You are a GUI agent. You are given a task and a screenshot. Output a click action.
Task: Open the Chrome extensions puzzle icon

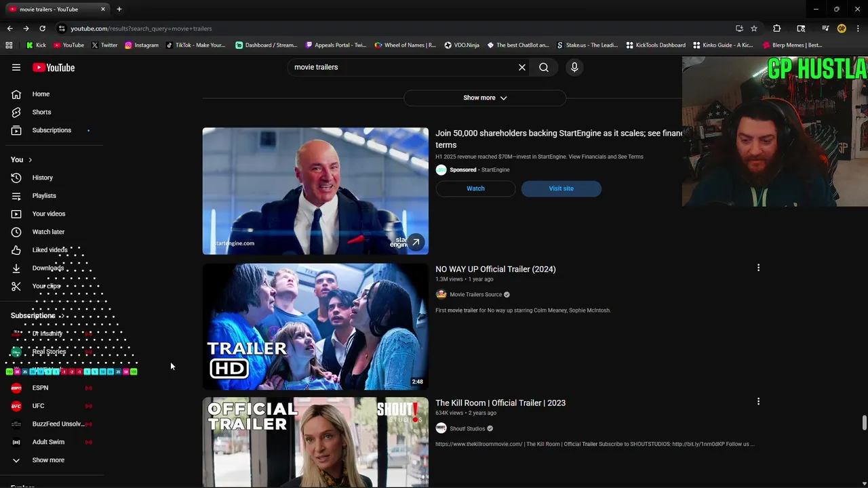tap(777, 28)
